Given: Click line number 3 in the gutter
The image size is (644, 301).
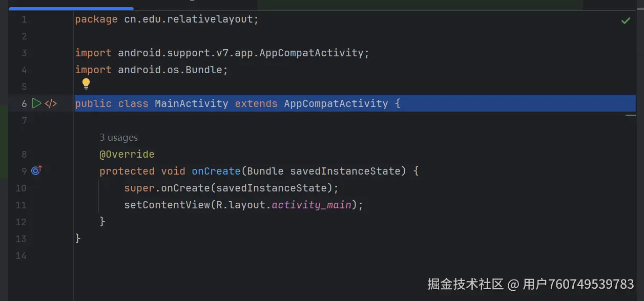Looking at the screenshot, I should 24,53.
